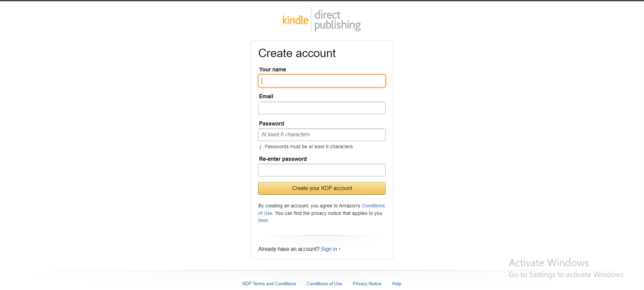Click inside the Your name field
Image resolution: width=644 pixels, height=290 pixels.
(x=321, y=81)
